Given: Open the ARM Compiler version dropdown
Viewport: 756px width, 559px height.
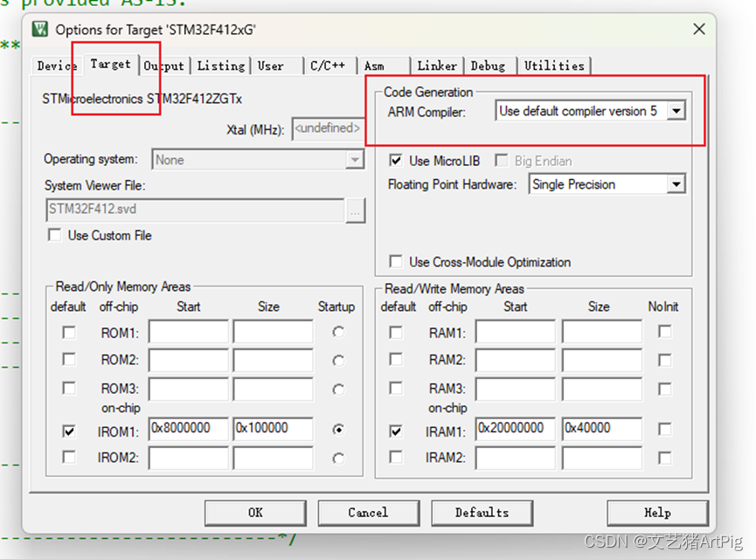Looking at the screenshot, I should pyautogui.click(x=676, y=111).
